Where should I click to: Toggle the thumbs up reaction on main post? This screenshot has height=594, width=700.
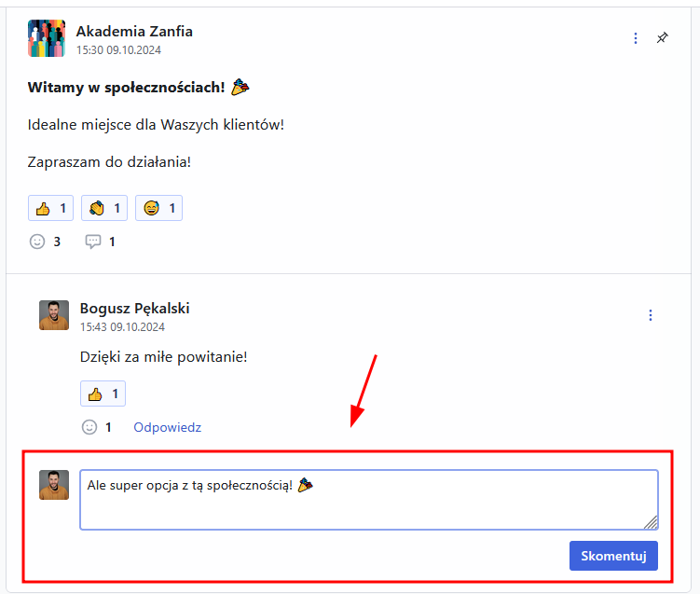tap(51, 208)
